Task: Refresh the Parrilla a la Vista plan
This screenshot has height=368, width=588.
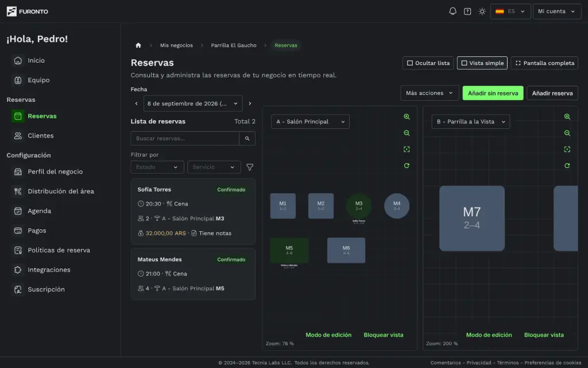Action: [567, 166]
